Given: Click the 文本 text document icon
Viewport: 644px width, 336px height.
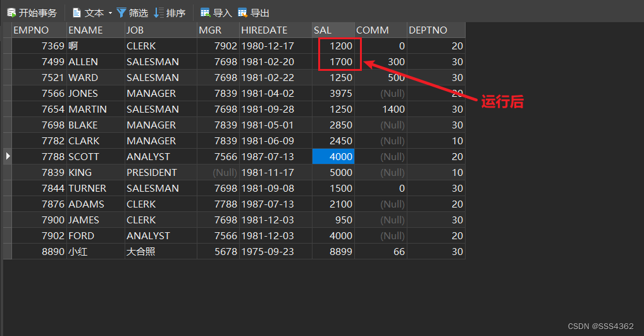Looking at the screenshot, I should (x=77, y=13).
